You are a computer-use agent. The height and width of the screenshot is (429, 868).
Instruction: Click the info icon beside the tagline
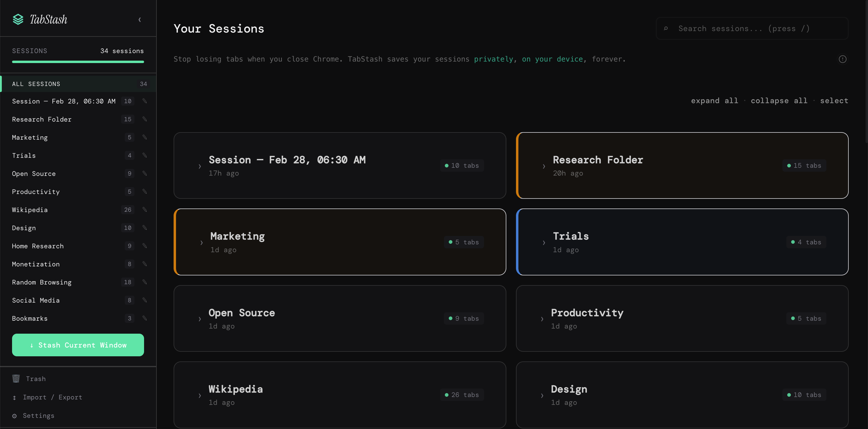(842, 59)
